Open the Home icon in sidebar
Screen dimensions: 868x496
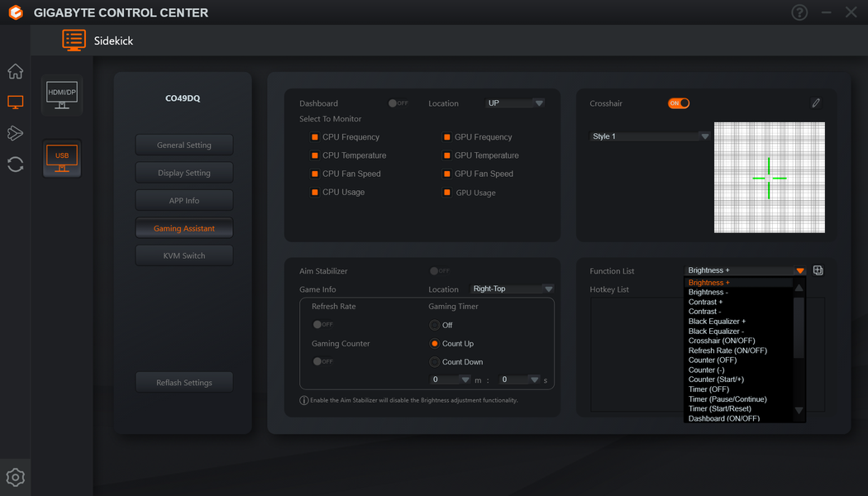click(15, 71)
